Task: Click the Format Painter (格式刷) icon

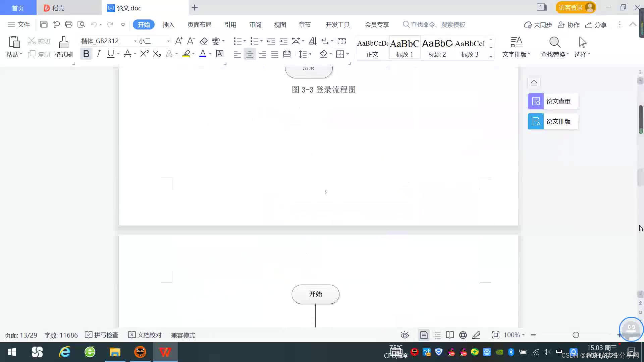Action: tap(63, 47)
